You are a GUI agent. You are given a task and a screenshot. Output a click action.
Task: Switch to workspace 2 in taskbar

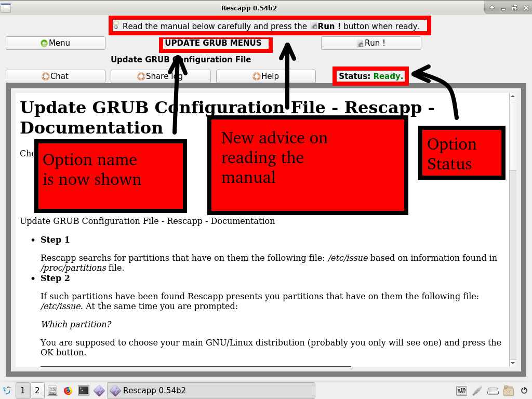tap(37, 391)
